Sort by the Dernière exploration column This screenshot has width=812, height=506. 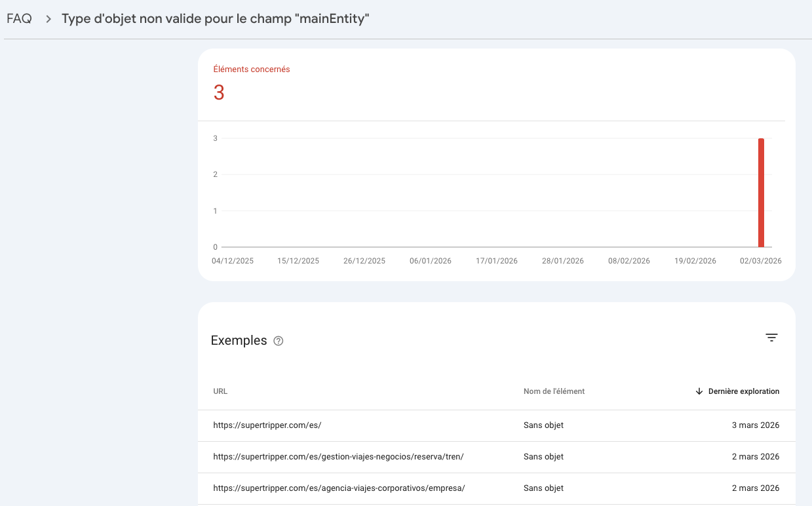click(744, 391)
